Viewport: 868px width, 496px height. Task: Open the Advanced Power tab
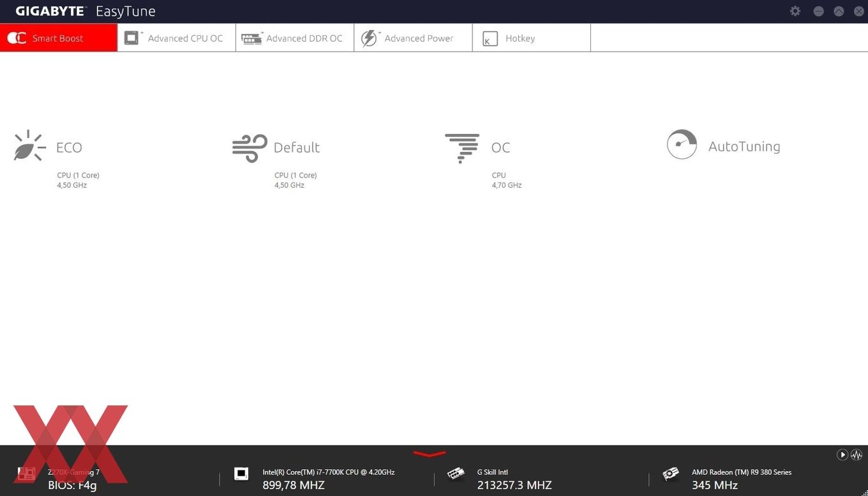pos(413,38)
